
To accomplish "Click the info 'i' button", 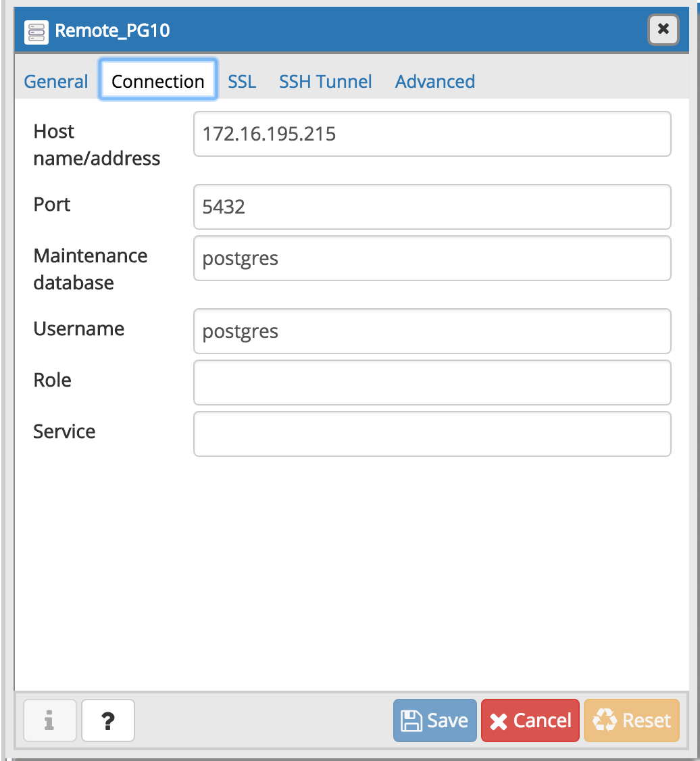I will [x=49, y=720].
